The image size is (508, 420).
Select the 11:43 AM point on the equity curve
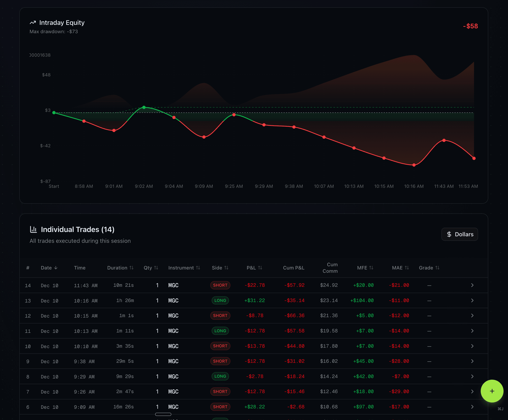pos(444,140)
